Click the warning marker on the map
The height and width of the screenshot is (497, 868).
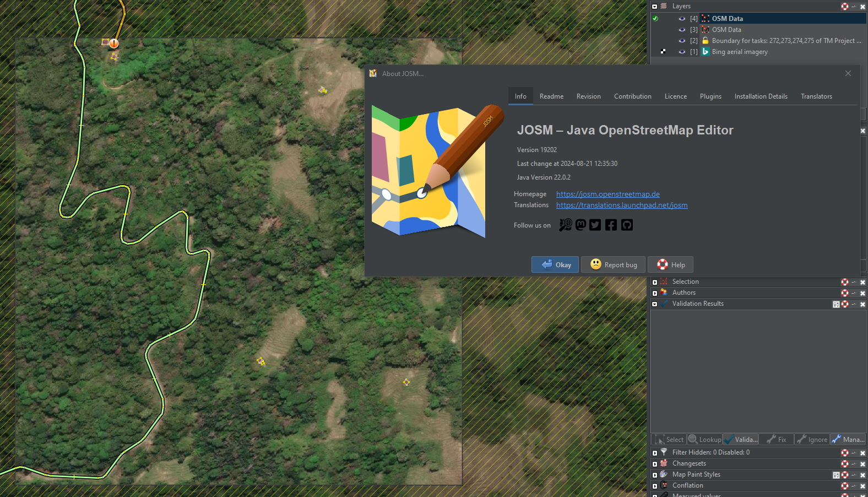pos(113,43)
